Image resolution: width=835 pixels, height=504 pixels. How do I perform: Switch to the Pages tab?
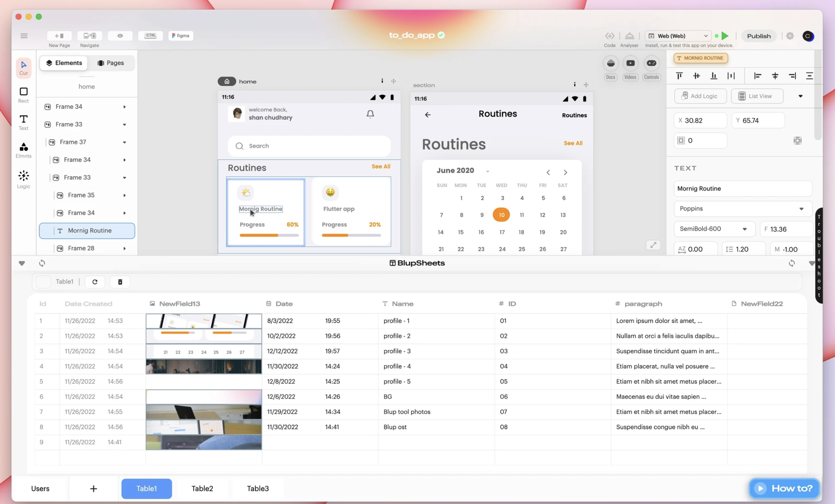tap(111, 63)
